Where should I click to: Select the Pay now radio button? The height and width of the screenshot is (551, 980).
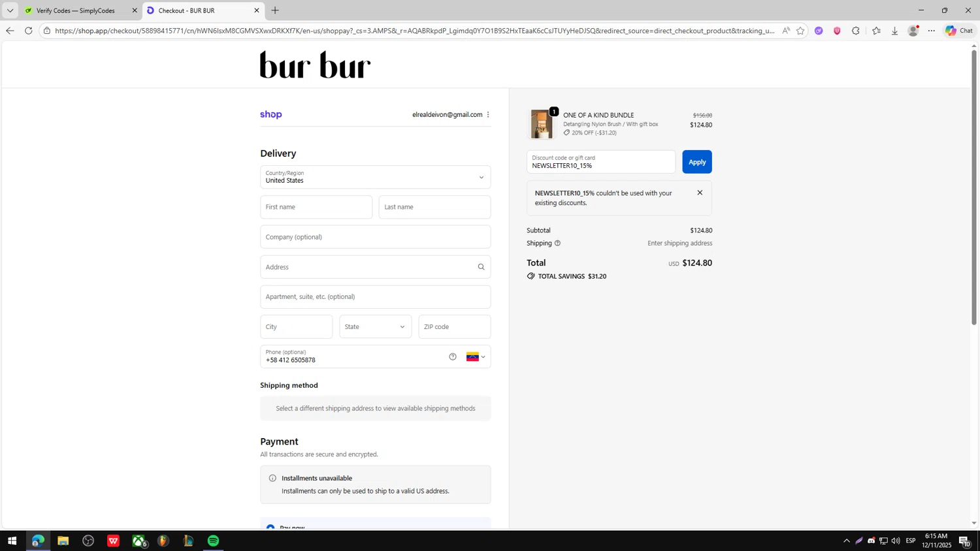tap(270, 527)
